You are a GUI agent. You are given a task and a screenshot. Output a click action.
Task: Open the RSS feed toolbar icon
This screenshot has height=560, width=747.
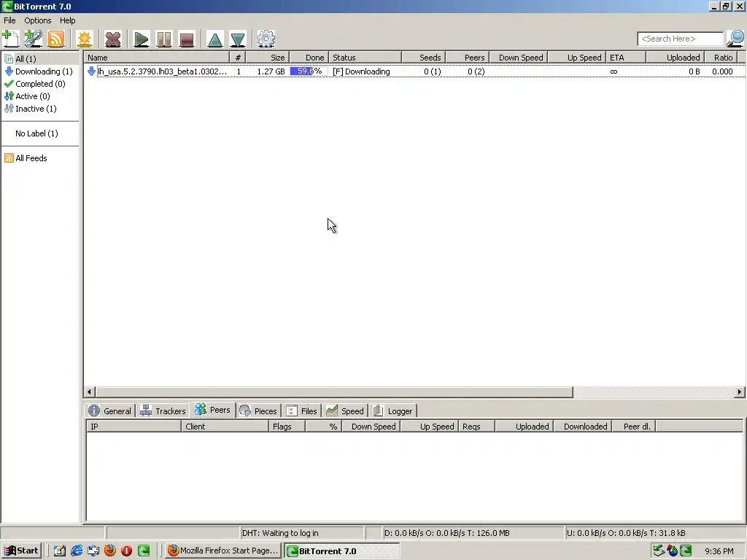55,39
